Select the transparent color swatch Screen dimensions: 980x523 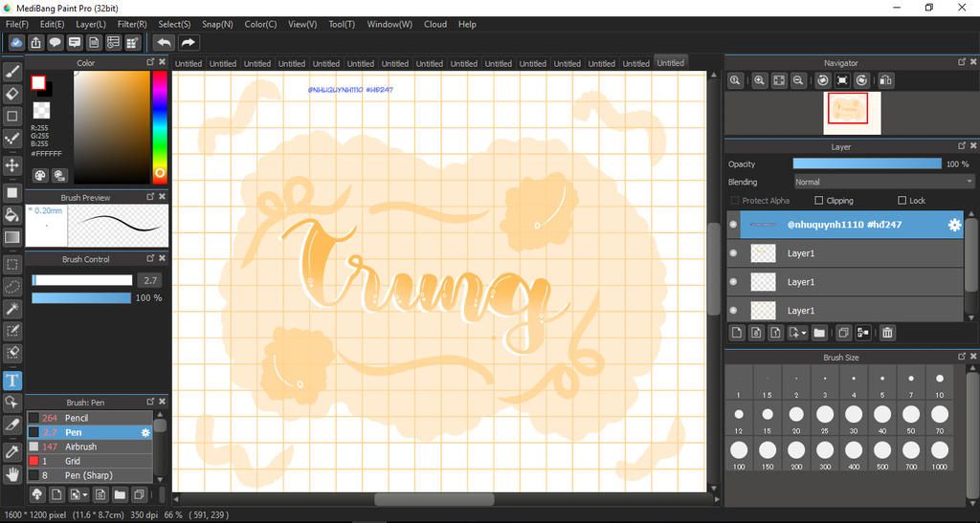pyautogui.click(x=41, y=111)
